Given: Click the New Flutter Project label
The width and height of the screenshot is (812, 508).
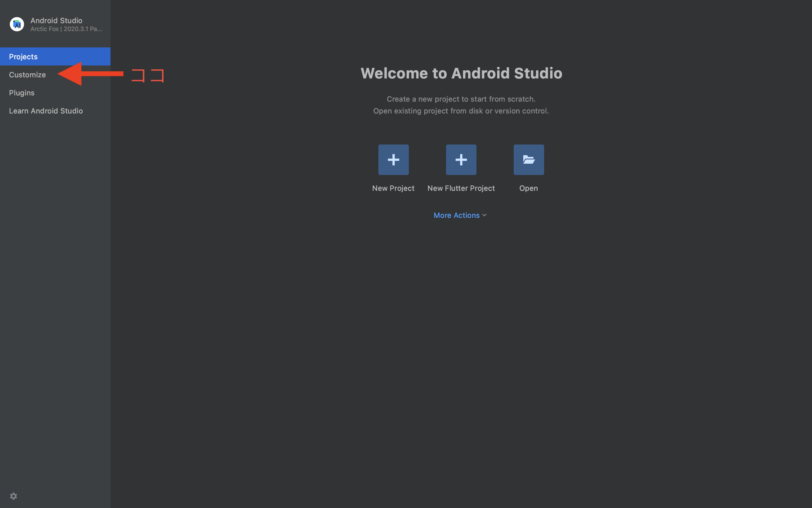Looking at the screenshot, I should coord(461,188).
